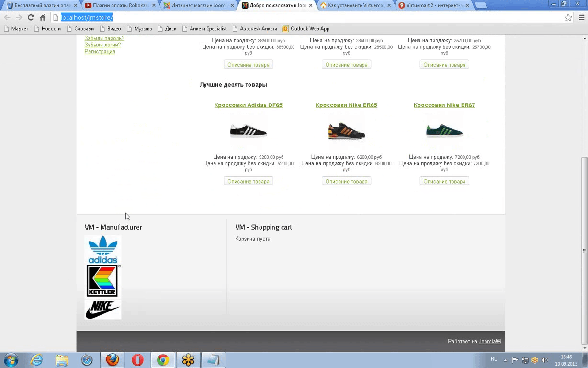This screenshot has width=588, height=368.
Task: Open the Adidas manufacturer logo
Action: pyautogui.click(x=103, y=250)
